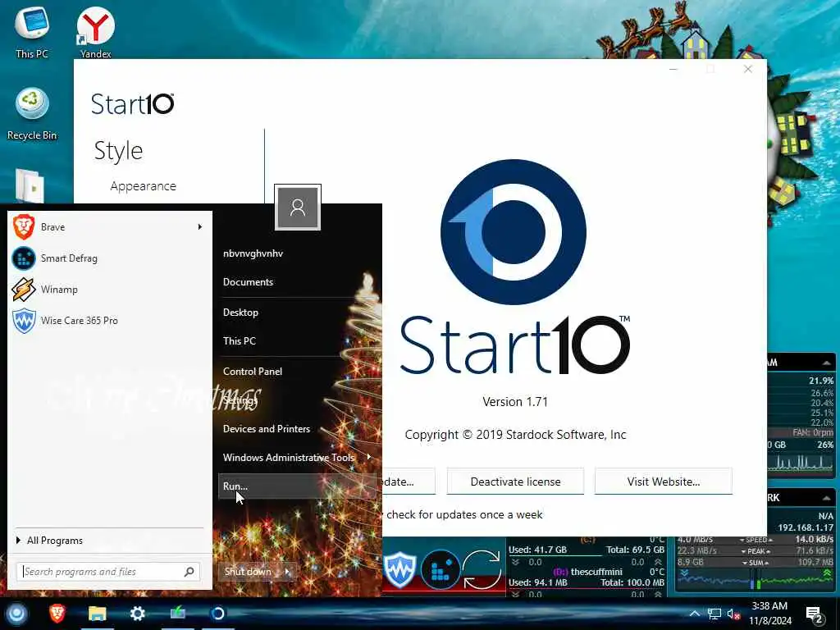Image resolution: width=840 pixels, height=630 pixels.
Task: Click the circular sync arrows widget icon
Action: pos(481,570)
